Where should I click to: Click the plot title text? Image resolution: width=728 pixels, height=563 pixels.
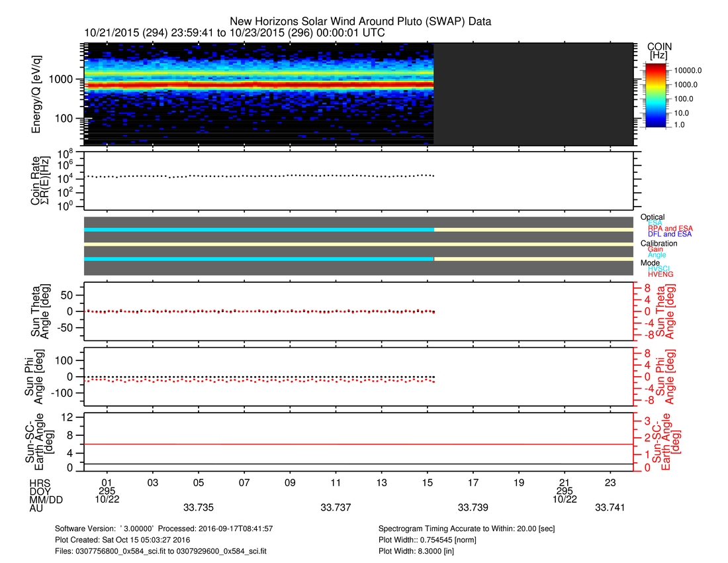click(x=360, y=22)
